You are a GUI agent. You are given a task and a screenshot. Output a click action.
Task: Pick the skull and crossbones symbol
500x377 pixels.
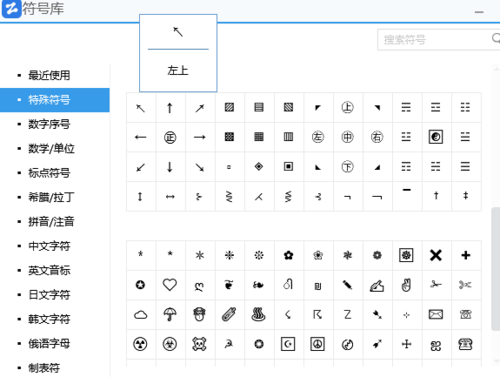pos(199,344)
